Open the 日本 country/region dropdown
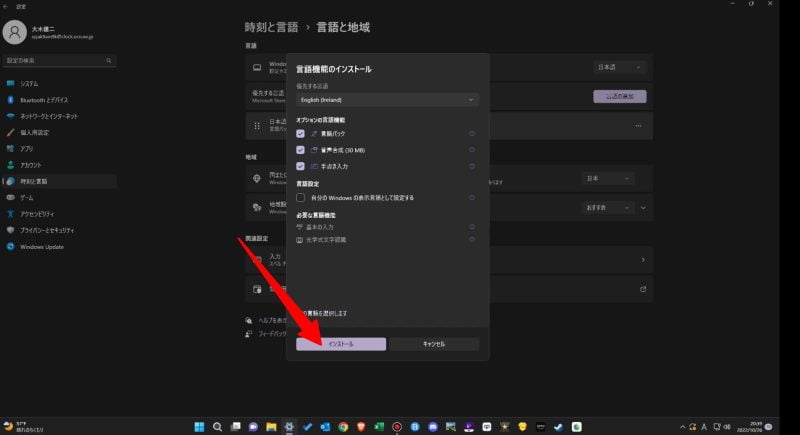The width and height of the screenshot is (800, 435). pyautogui.click(x=608, y=178)
